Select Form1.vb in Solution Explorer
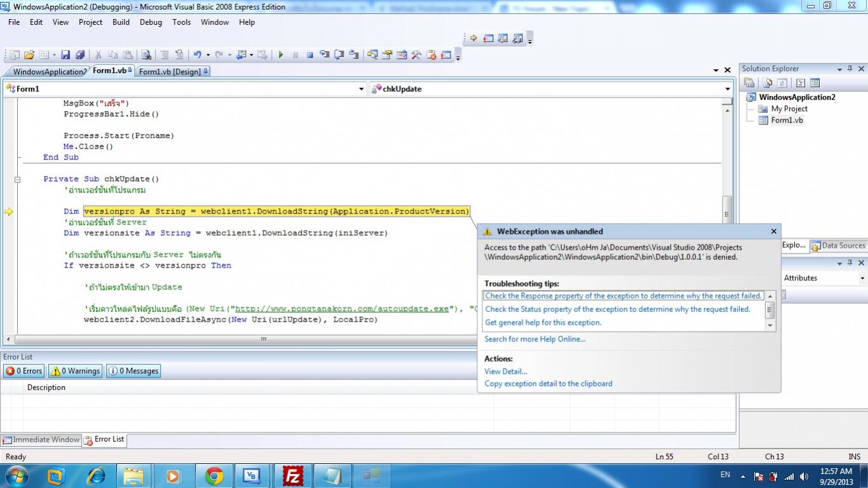 (787, 120)
